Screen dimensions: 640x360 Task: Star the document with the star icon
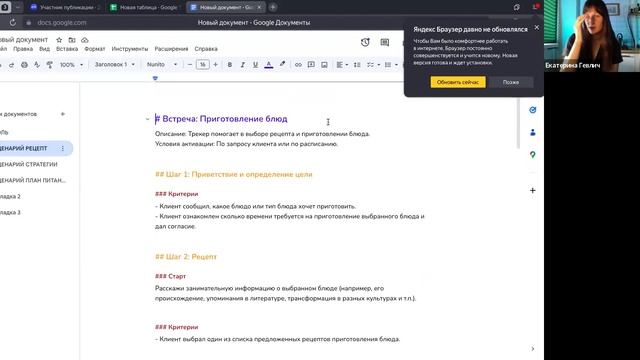tap(59, 40)
